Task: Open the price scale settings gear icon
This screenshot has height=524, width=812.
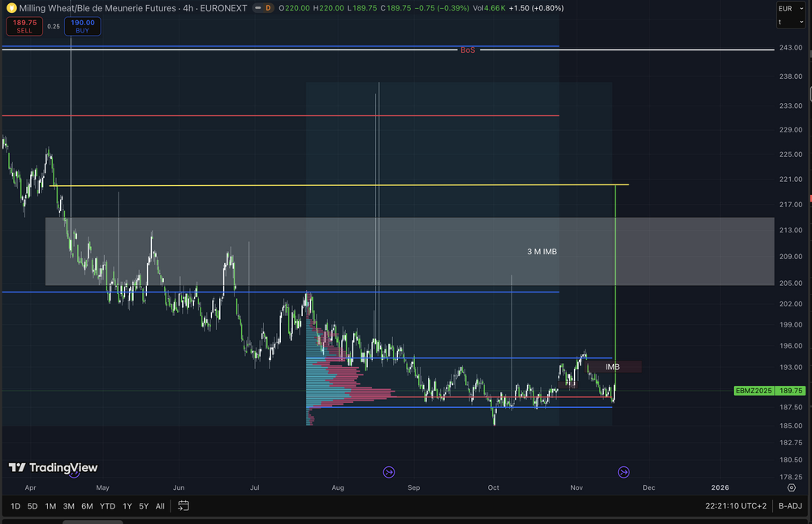Action: tap(791, 487)
